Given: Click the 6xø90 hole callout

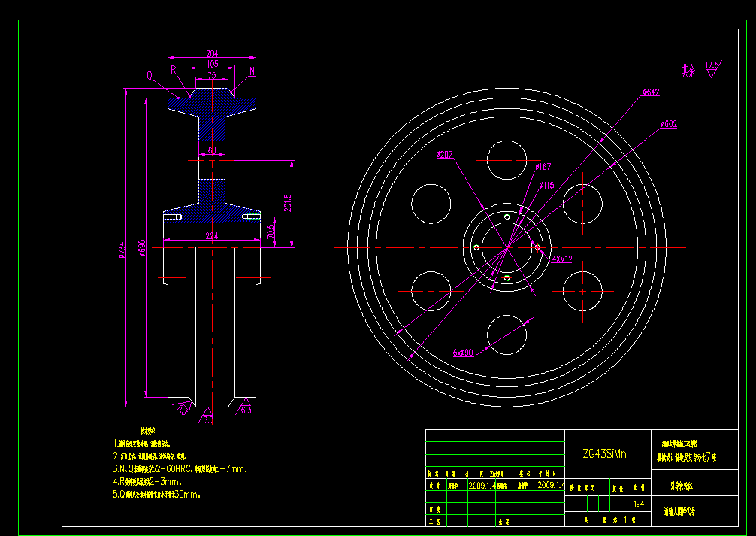Looking at the screenshot, I should click(464, 353).
